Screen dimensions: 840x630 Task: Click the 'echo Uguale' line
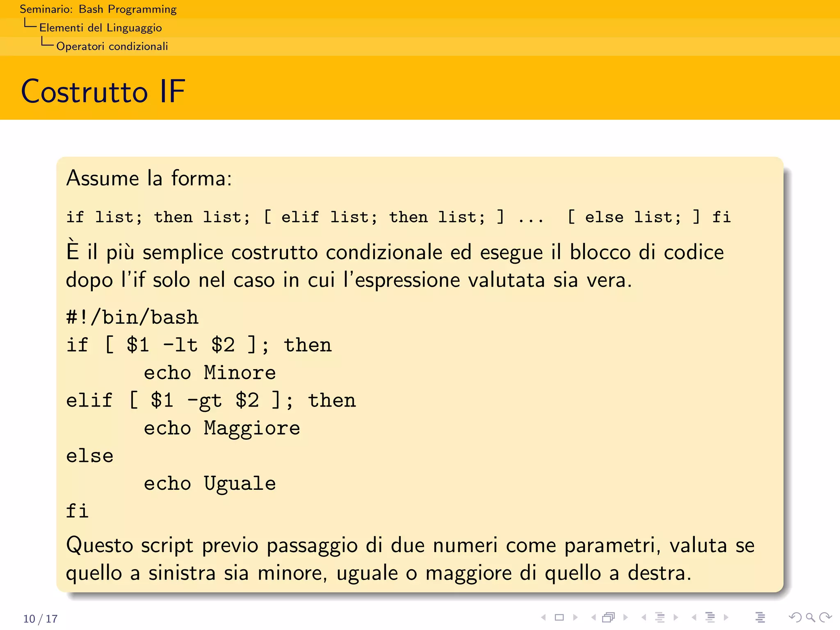[x=210, y=483]
